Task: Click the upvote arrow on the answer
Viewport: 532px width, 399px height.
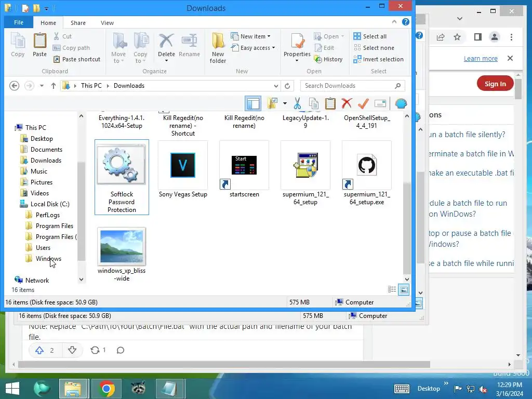Action: point(39,350)
